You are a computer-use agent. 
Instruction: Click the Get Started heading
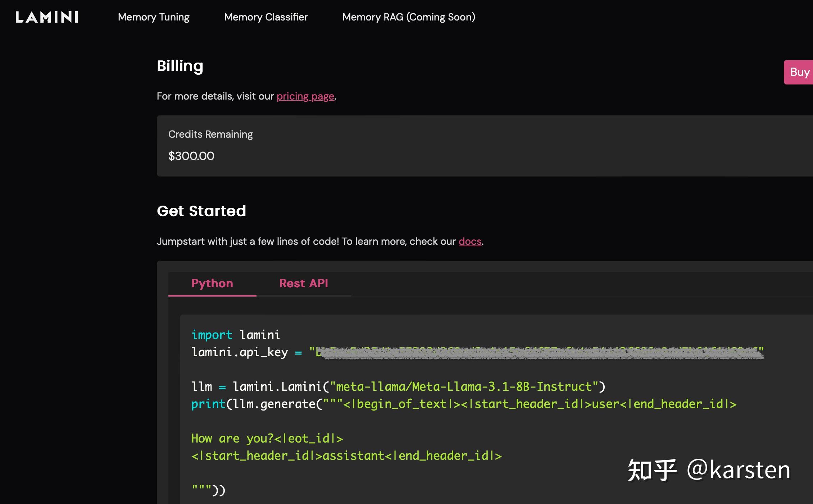pos(201,211)
